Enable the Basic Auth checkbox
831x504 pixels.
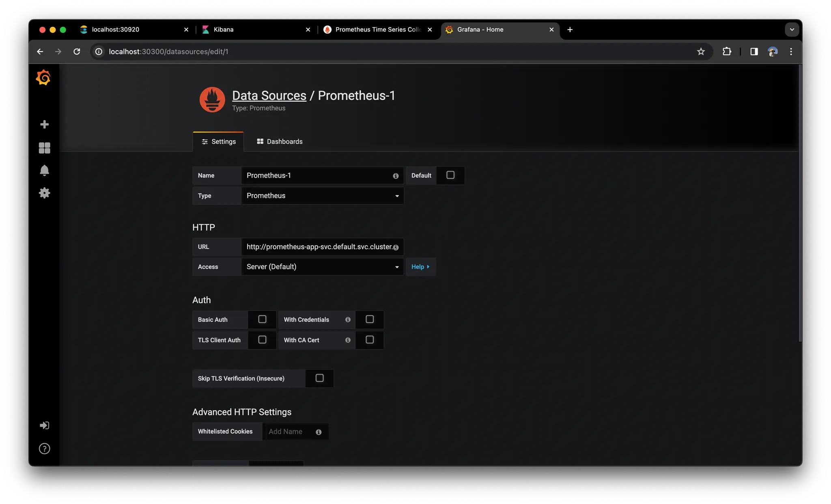(x=262, y=320)
